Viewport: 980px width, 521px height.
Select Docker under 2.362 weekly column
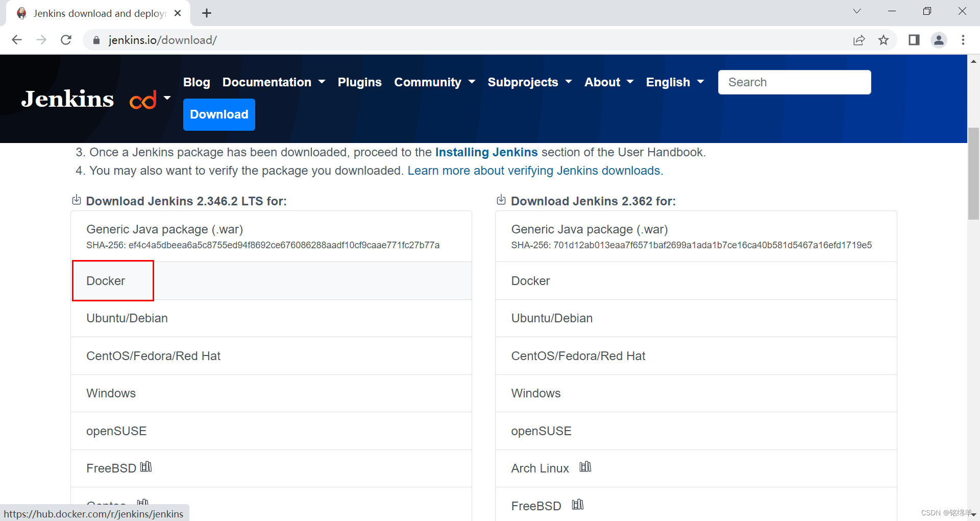pos(696,281)
